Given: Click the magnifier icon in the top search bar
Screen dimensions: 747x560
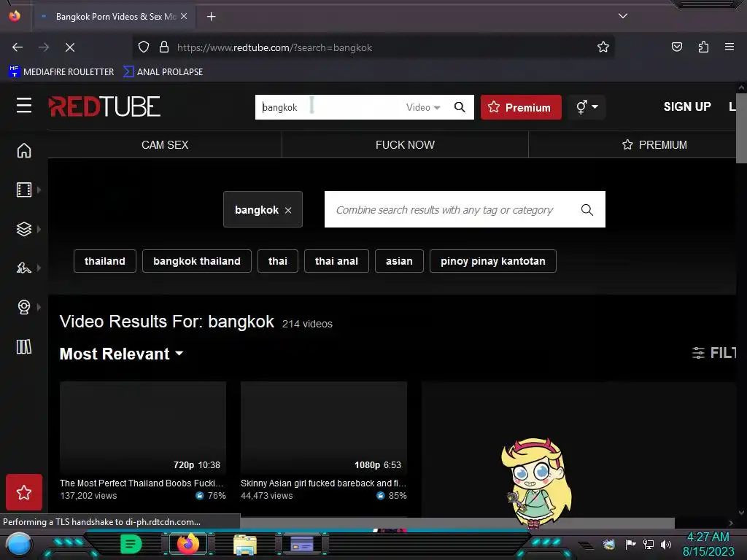Looking at the screenshot, I should [x=460, y=107].
